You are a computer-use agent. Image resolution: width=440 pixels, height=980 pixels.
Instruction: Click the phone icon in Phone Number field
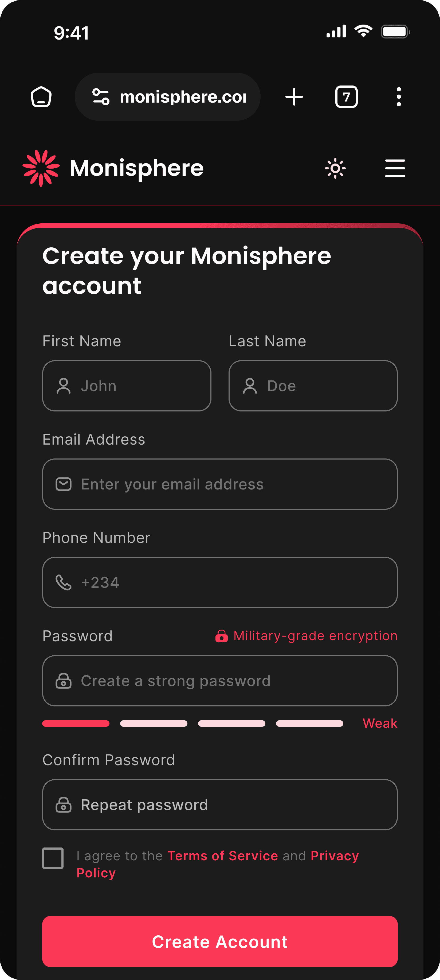pyautogui.click(x=64, y=582)
